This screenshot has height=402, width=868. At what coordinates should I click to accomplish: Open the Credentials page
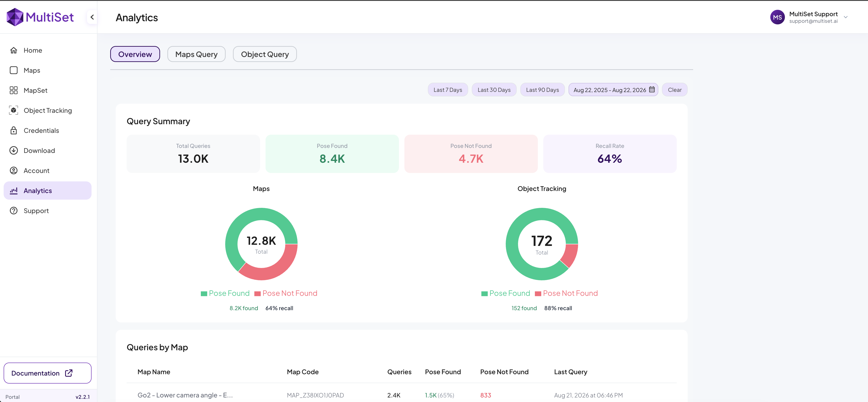pos(48,131)
